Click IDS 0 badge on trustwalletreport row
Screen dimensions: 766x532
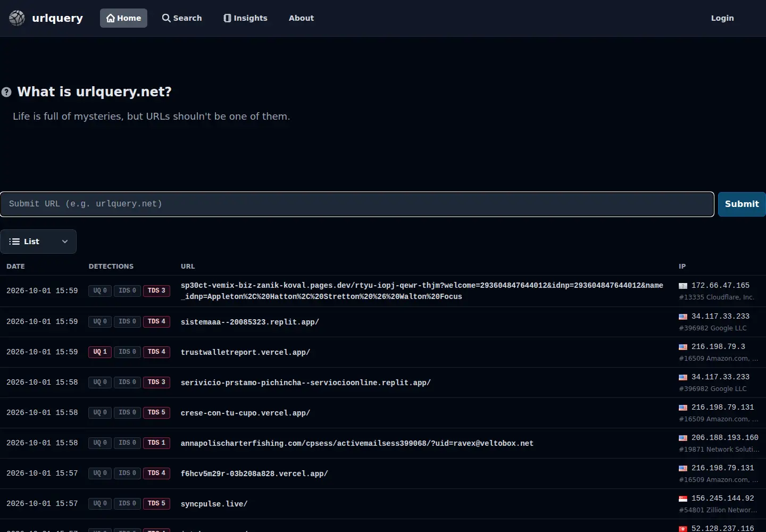[x=127, y=352]
